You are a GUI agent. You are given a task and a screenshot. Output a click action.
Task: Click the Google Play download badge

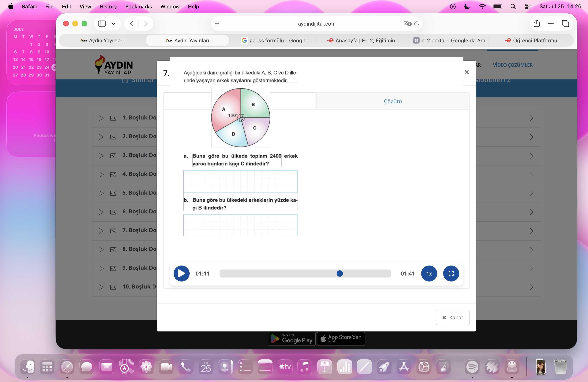292,339
